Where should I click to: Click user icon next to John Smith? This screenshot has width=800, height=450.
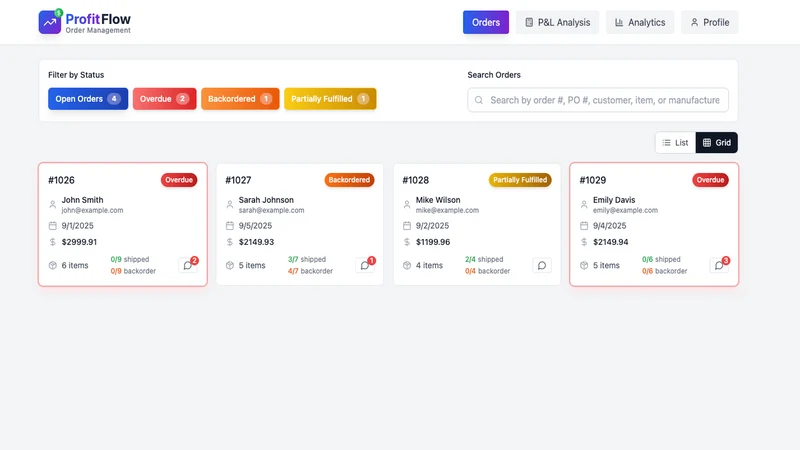click(53, 205)
